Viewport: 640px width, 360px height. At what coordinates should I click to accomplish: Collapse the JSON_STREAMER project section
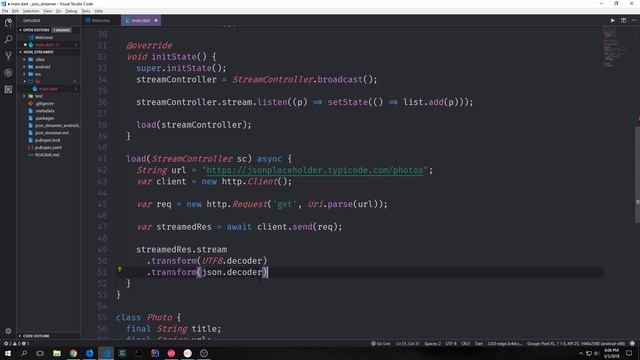tap(48, 52)
